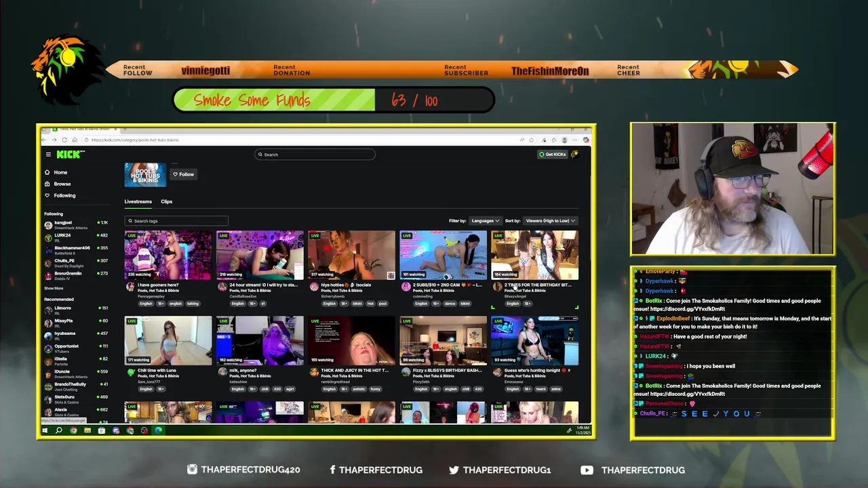868x488 pixels.
Task: Open Chrome from the taskbar
Action: pos(73,430)
